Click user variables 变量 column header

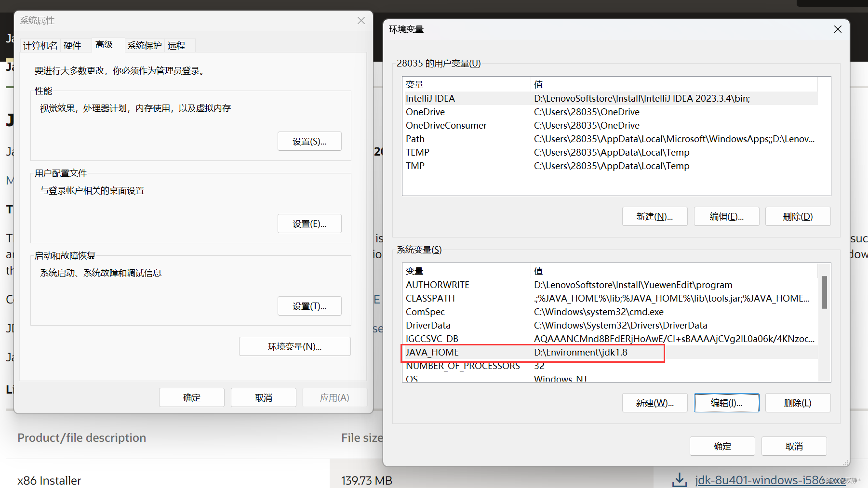(x=467, y=84)
